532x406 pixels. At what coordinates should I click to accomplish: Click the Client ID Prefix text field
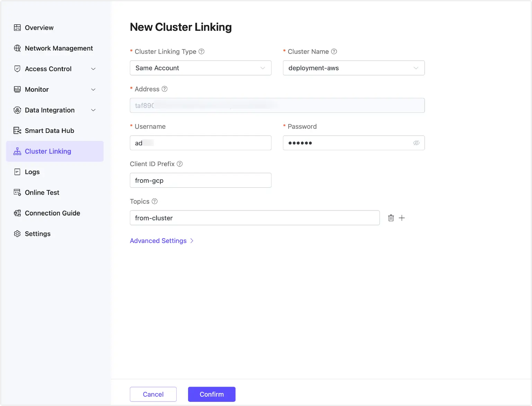pos(201,180)
